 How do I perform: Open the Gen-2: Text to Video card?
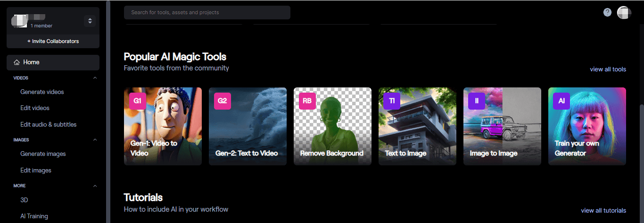tap(248, 126)
